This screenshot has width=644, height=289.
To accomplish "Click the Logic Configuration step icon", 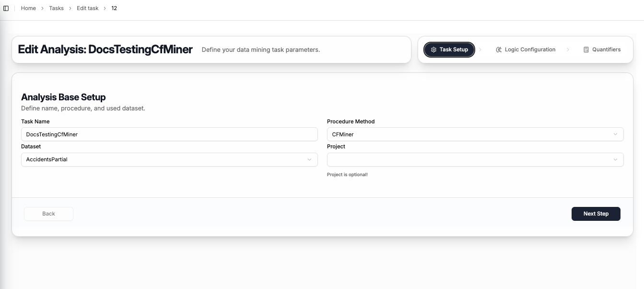I will coord(498,49).
